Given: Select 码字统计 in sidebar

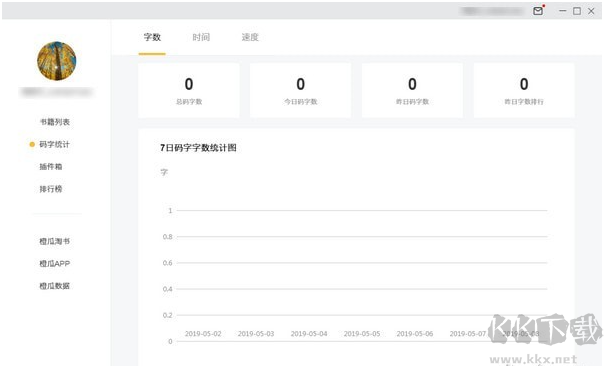Looking at the screenshot, I should click(54, 144).
